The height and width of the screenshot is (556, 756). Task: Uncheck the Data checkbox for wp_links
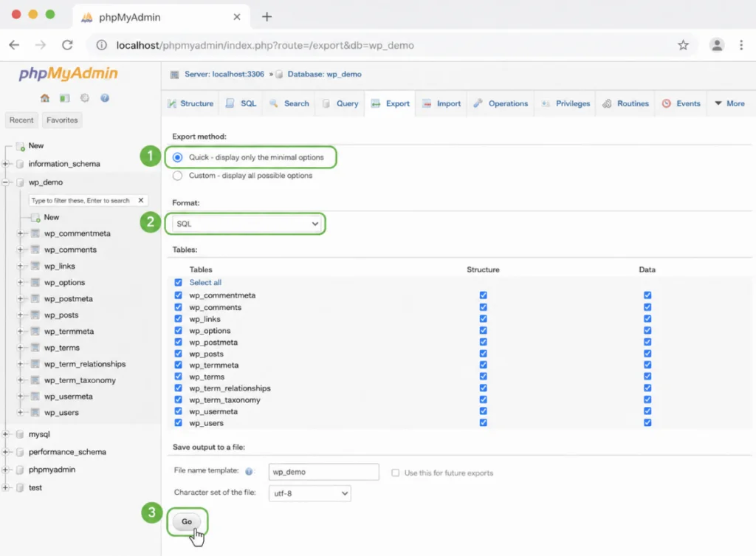click(647, 319)
